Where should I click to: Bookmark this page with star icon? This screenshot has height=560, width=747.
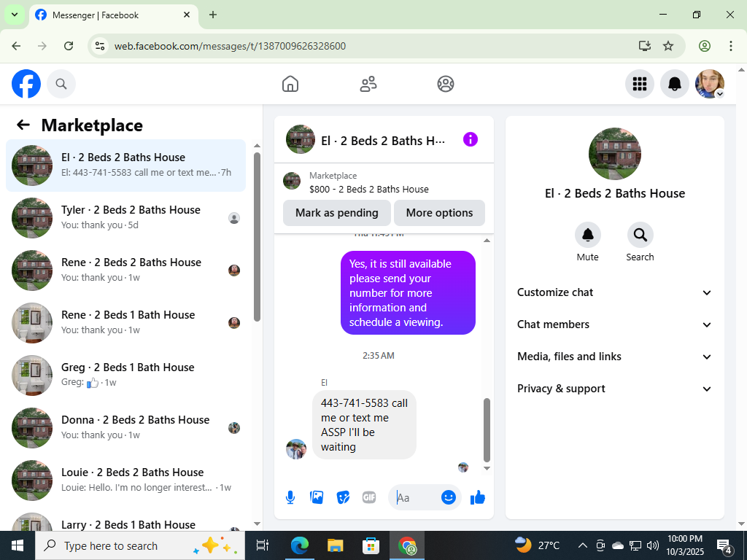click(x=668, y=46)
